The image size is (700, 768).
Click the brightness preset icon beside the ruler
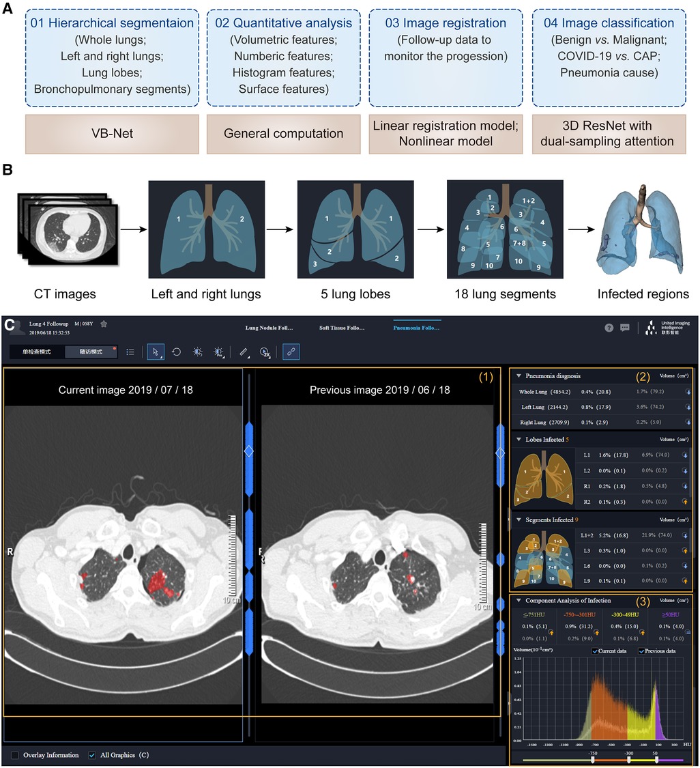click(x=218, y=352)
